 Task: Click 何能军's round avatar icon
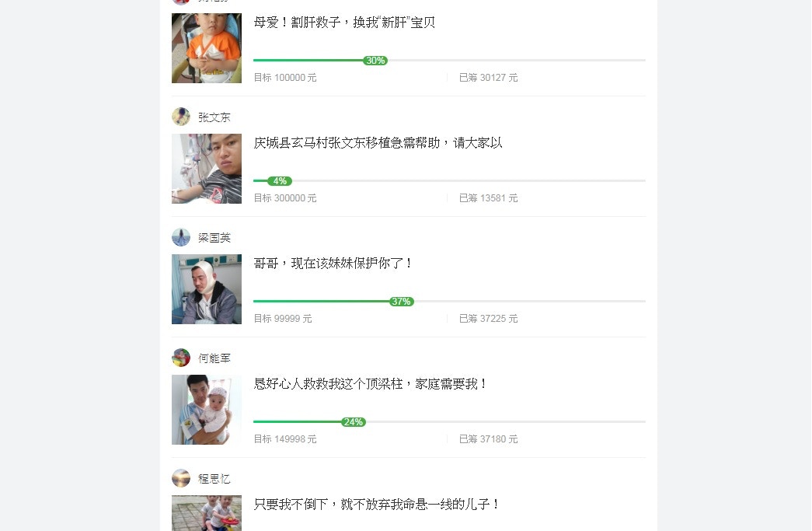pos(181,358)
